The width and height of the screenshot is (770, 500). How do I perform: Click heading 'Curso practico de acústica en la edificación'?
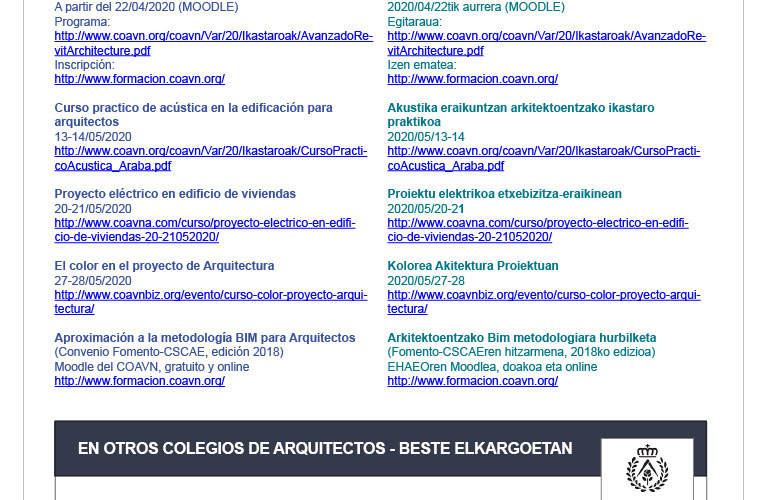(193, 114)
